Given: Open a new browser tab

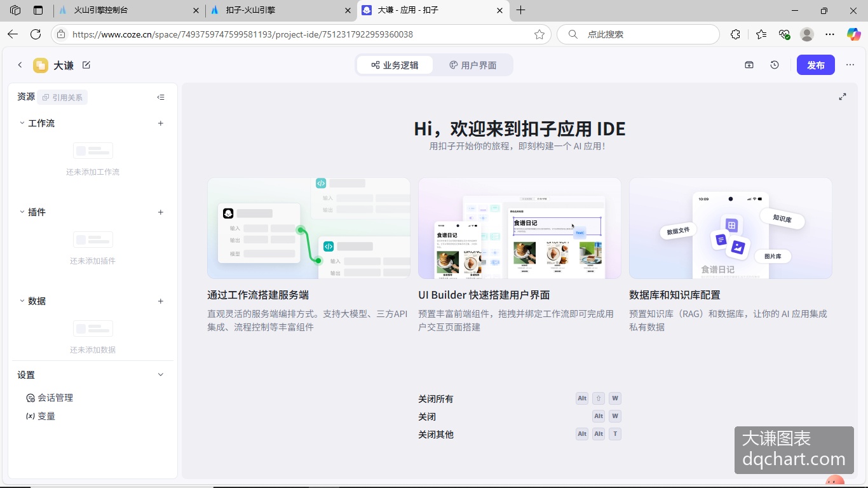Looking at the screenshot, I should pos(521,10).
